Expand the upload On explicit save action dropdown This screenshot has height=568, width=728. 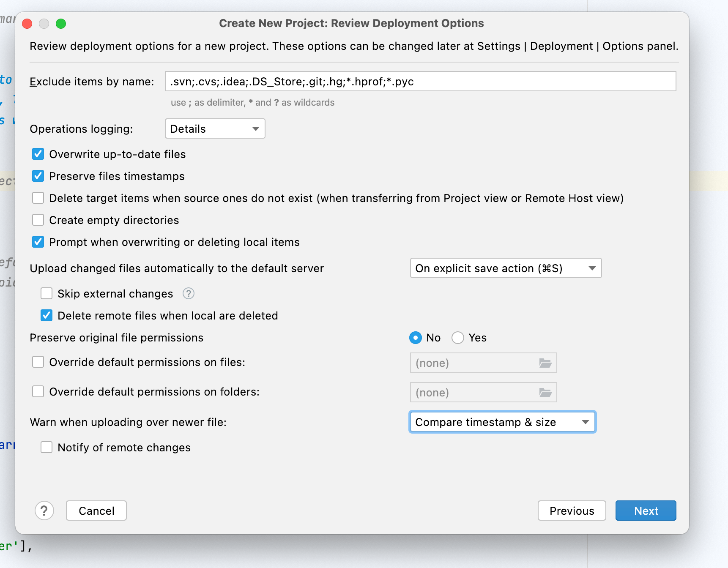[506, 268]
